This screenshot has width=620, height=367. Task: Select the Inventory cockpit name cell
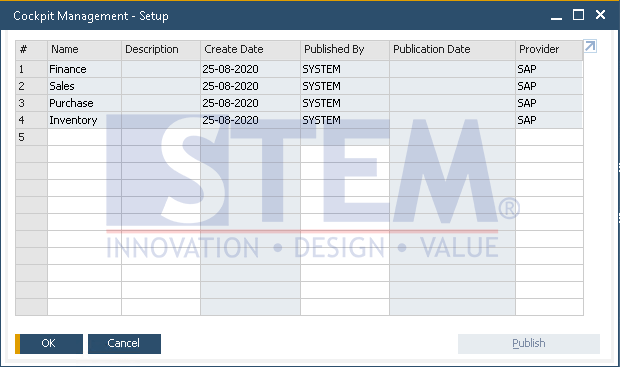tap(84, 120)
